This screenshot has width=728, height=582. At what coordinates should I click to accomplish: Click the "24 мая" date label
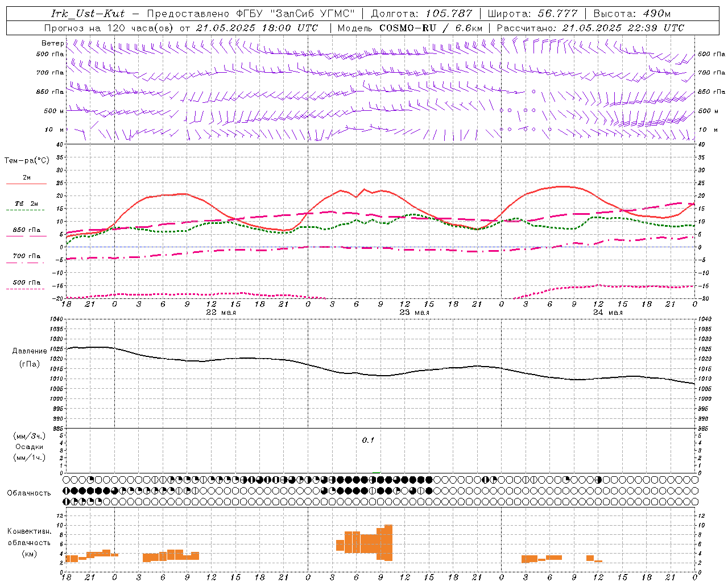(x=607, y=313)
